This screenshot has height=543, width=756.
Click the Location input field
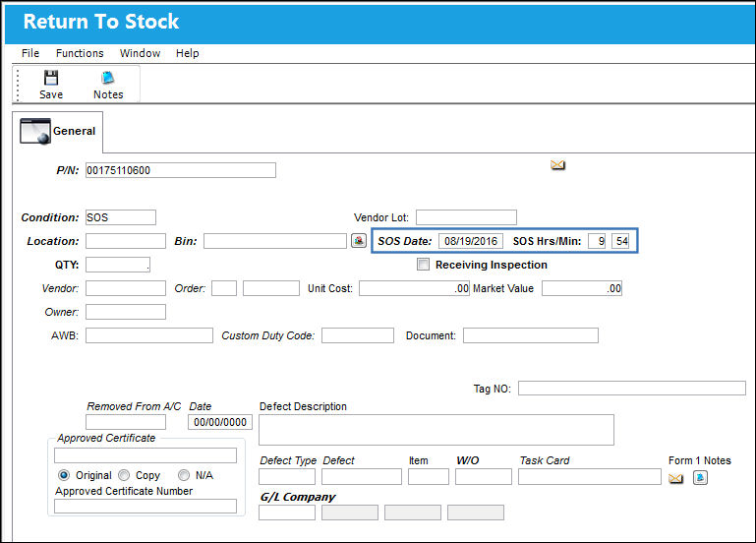point(126,241)
